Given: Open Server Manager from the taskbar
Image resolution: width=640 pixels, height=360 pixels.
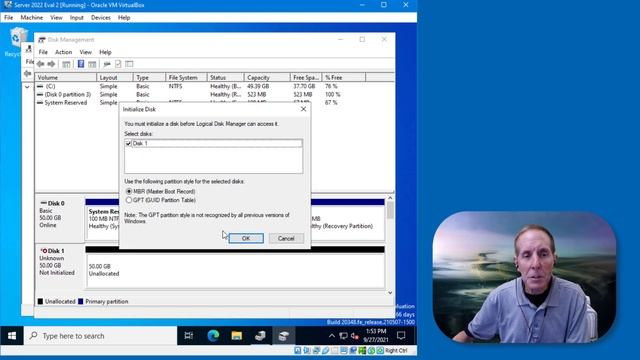Looking at the screenshot, I should coord(260,336).
